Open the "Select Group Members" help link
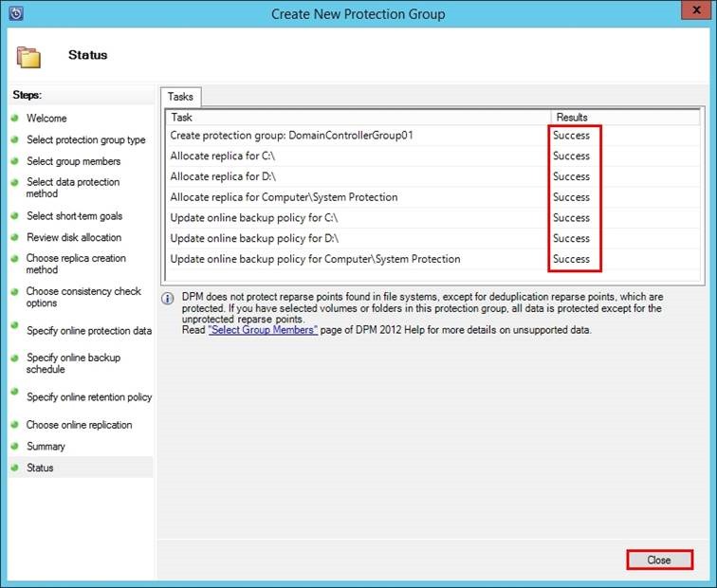 click(x=263, y=330)
